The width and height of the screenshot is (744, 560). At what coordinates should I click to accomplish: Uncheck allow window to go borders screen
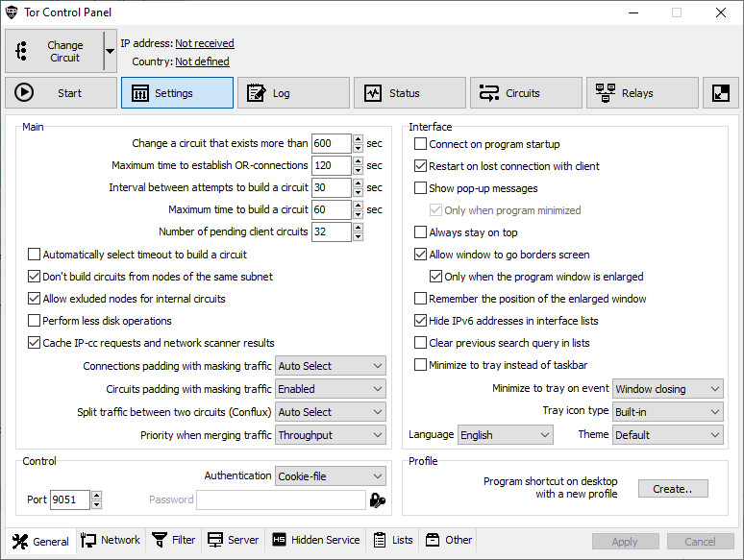point(420,255)
